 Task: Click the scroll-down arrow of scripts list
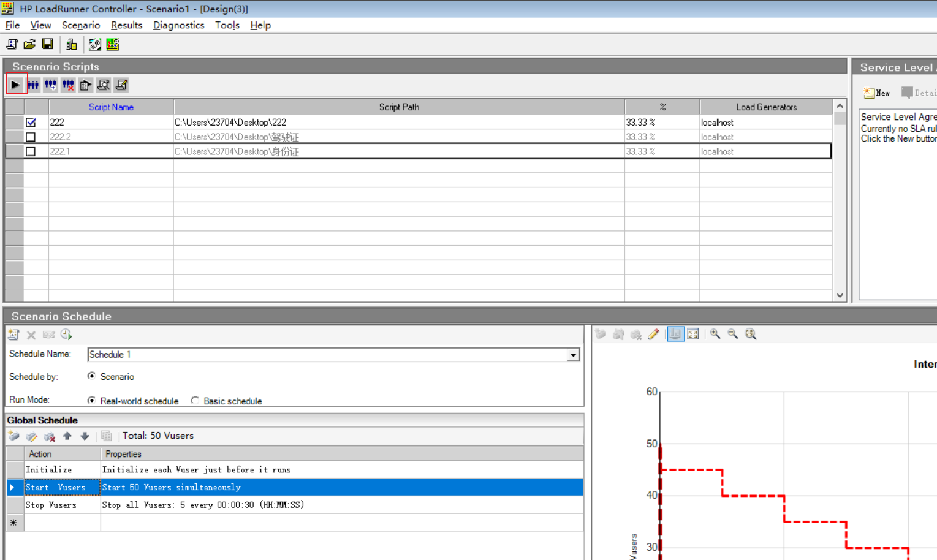[840, 296]
